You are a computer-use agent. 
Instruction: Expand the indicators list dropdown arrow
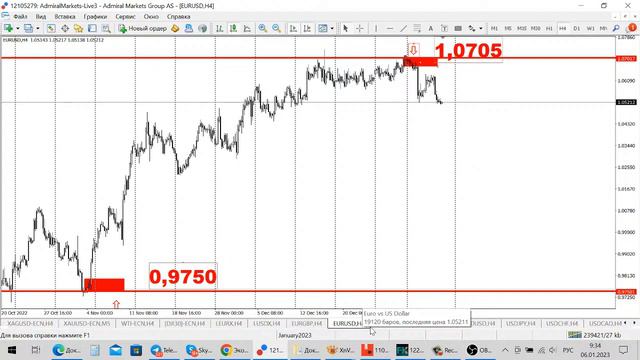click(332, 28)
